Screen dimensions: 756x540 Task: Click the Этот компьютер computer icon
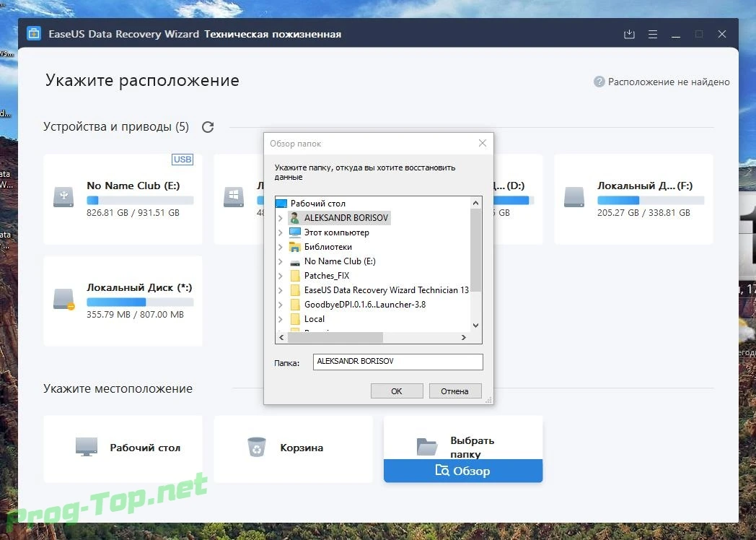(294, 232)
